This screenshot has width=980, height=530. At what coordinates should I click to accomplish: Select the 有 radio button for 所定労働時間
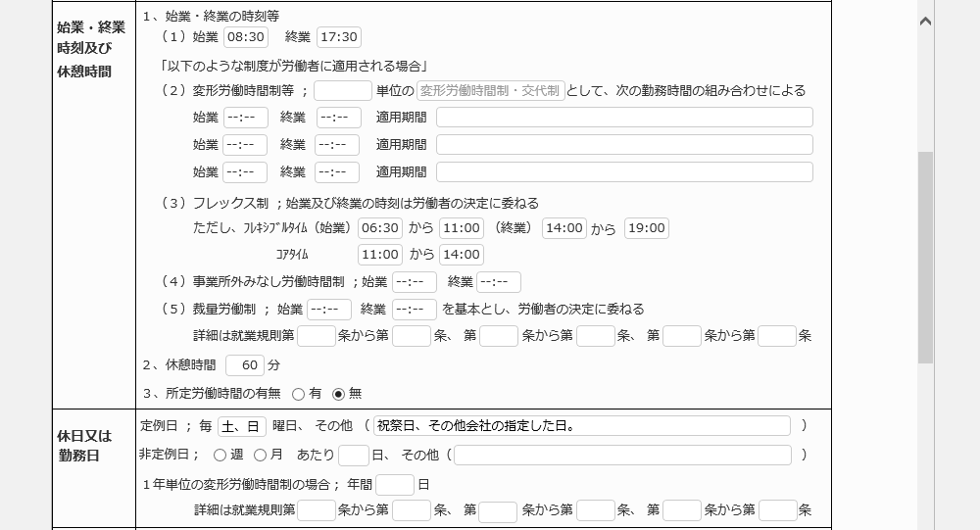[x=298, y=394]
